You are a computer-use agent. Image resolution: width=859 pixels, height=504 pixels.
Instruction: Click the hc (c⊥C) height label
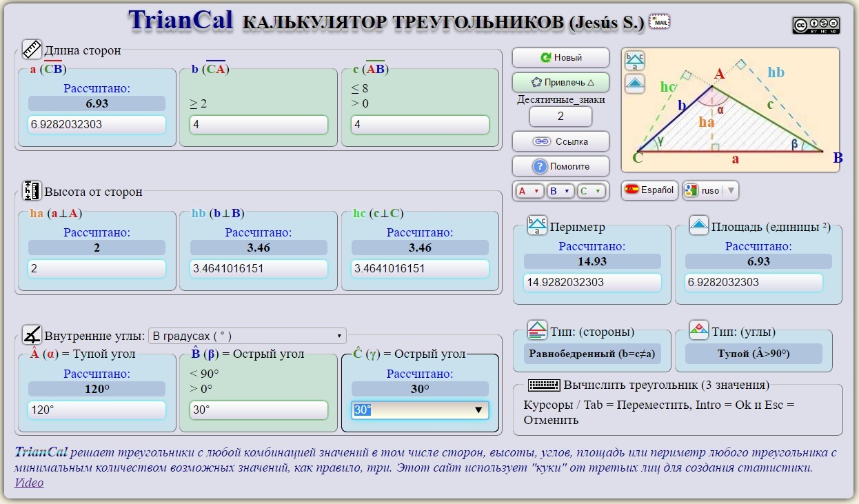coord(378,213)
